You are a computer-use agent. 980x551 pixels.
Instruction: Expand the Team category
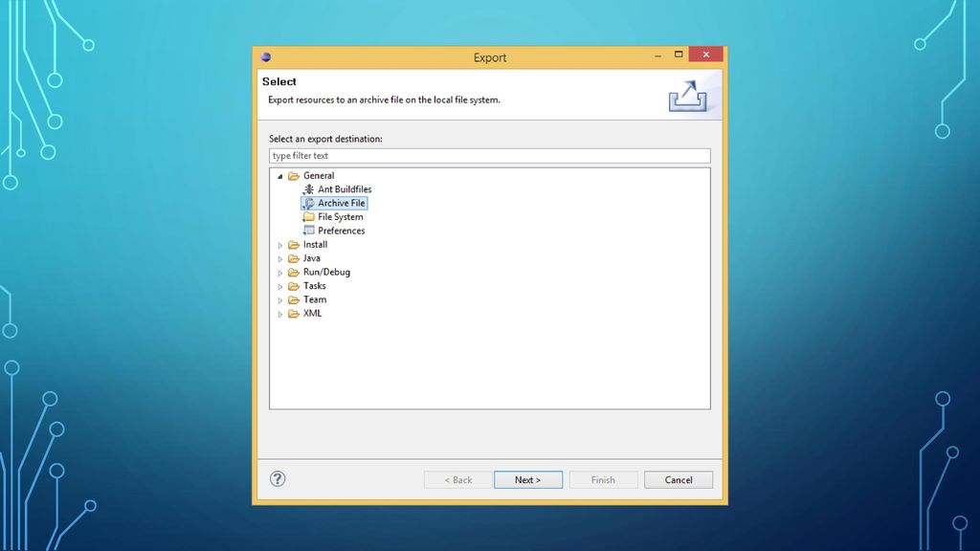click(x=280, y=299)
